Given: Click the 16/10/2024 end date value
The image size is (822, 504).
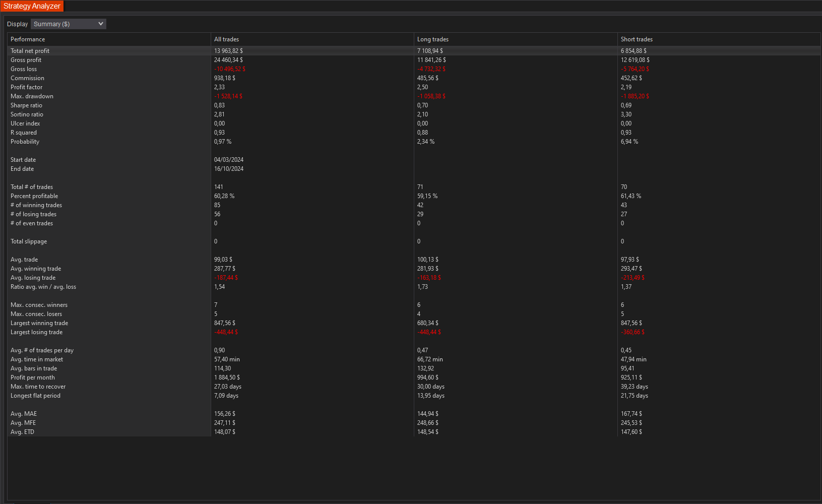Looking at the screenshot, I should point(229,169).
